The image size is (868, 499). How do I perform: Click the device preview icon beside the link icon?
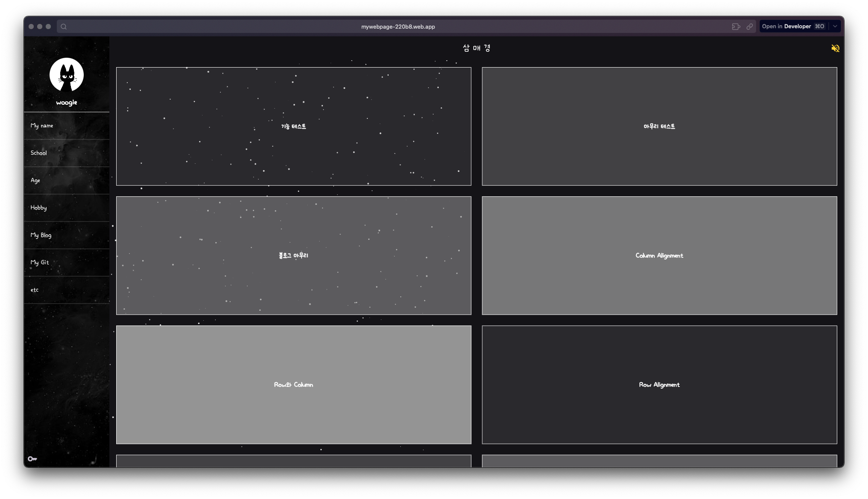click(736, 27)
